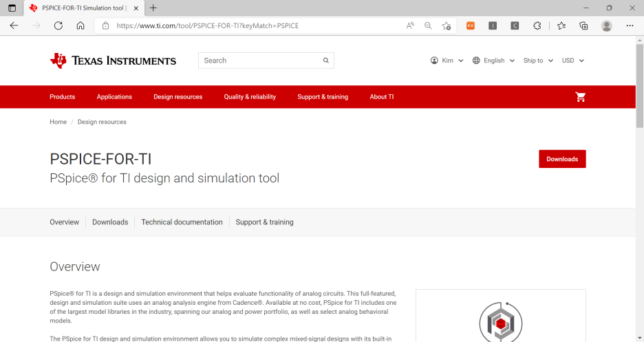Open the Kim account dropdown

pyautogui.click(x=447, y=61)
